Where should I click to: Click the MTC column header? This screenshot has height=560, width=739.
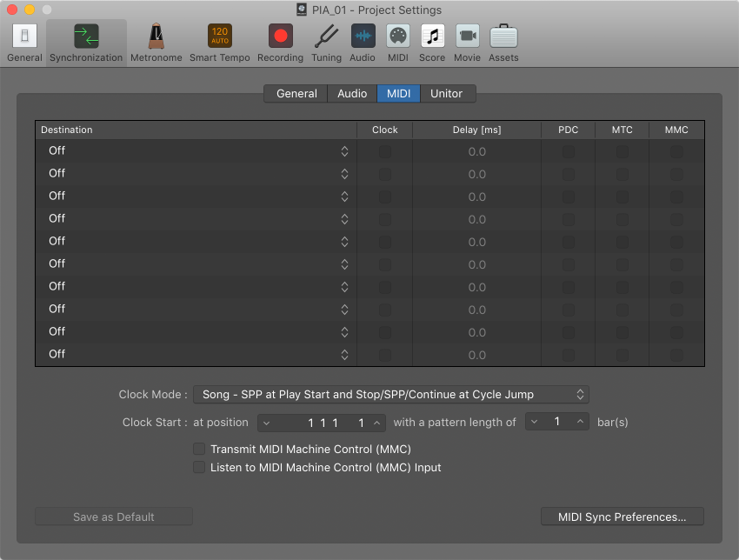coord(622,130)
